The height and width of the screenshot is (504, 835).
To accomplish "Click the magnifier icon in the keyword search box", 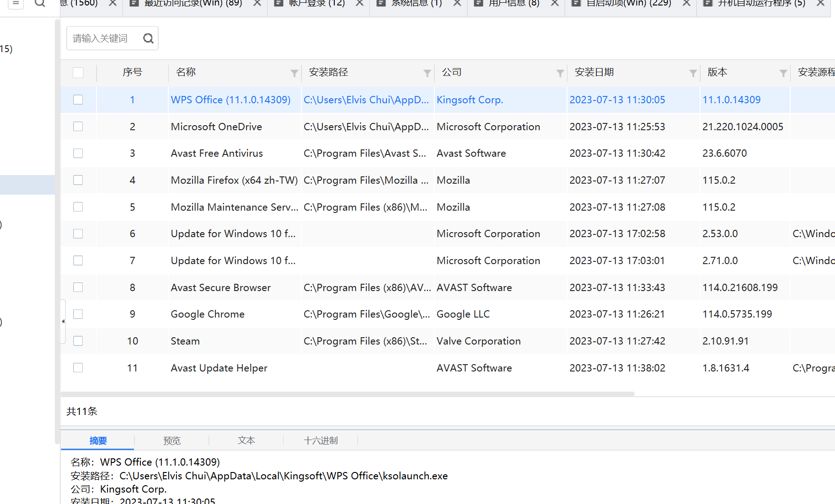I will (x=148, y=38).
